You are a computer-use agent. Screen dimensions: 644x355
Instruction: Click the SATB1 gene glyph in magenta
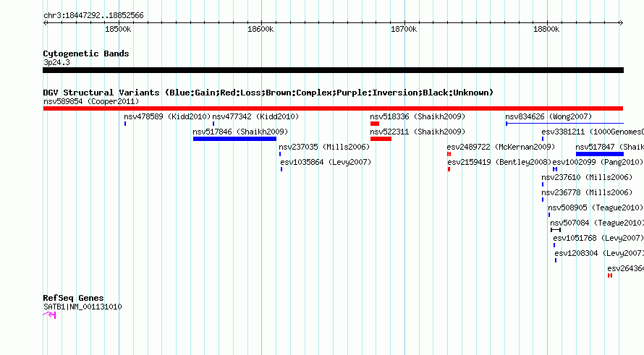click(49, 315)
